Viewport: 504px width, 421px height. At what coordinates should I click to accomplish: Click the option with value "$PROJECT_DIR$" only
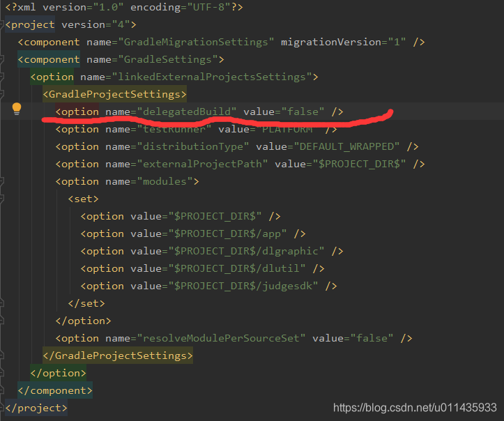tap(181, 216)
